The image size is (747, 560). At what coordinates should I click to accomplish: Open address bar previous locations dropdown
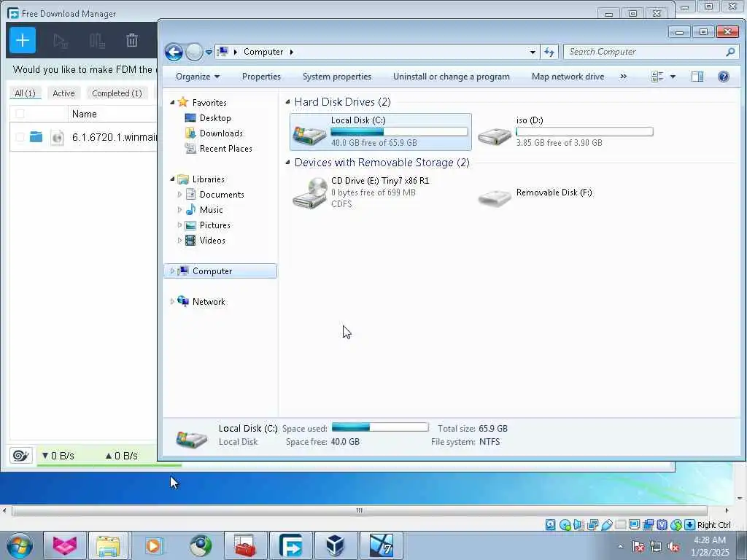533,52
